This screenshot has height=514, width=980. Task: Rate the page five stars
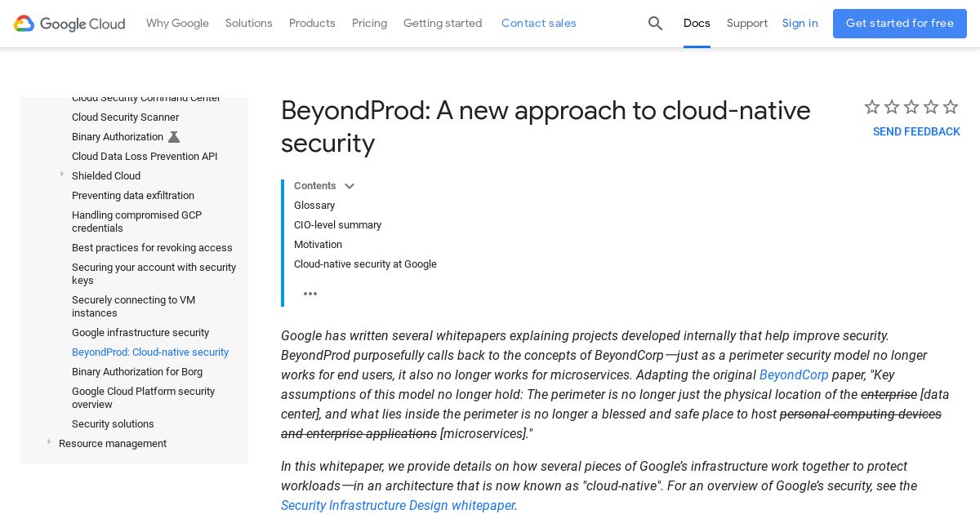[x=951, y=107]
